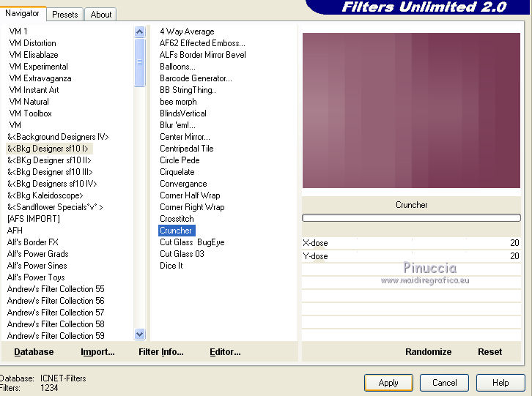Select Andrew's Filter Collection 57
The height and width of the screenshot is (396, 532).
coord(56,313)
